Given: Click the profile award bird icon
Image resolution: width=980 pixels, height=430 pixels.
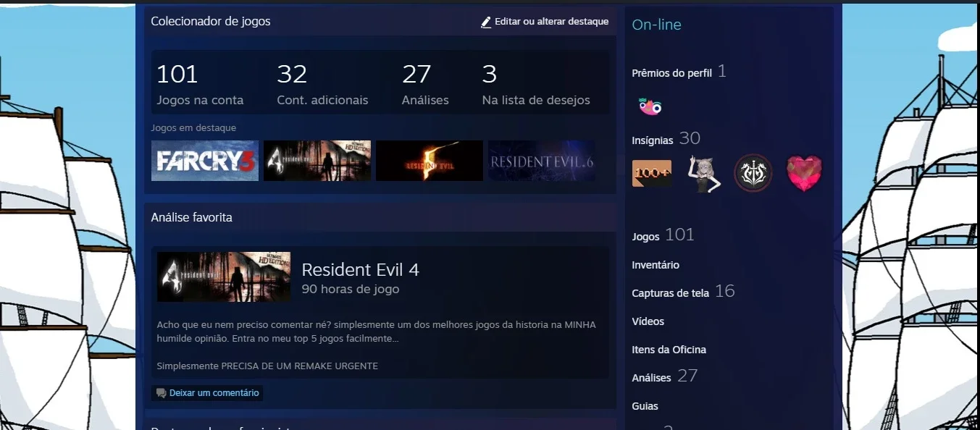Looking at the screenshot, I should pos(650,107).
